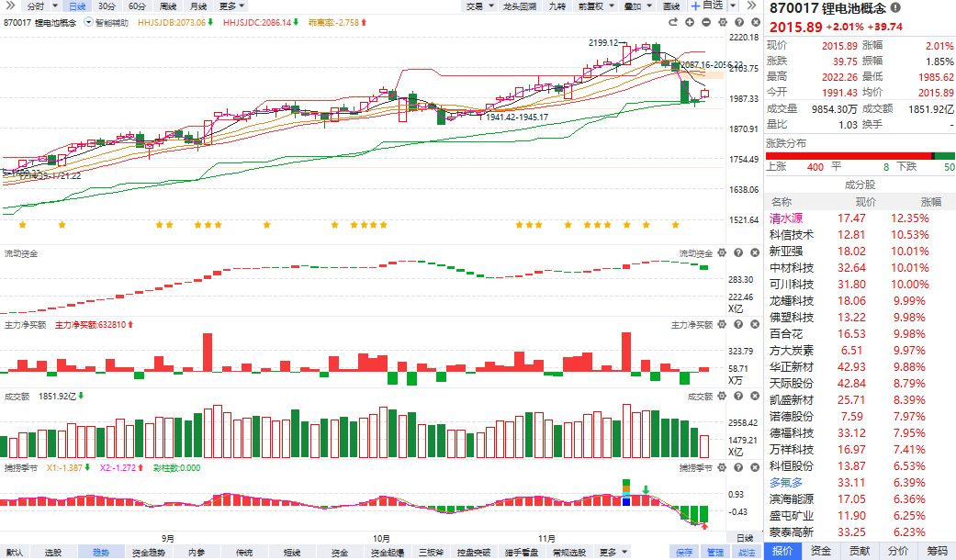Click the info icon beside 锂电池概念 title
The height and width of the screenshot is (560, 956).
click(x=895, y=8)
